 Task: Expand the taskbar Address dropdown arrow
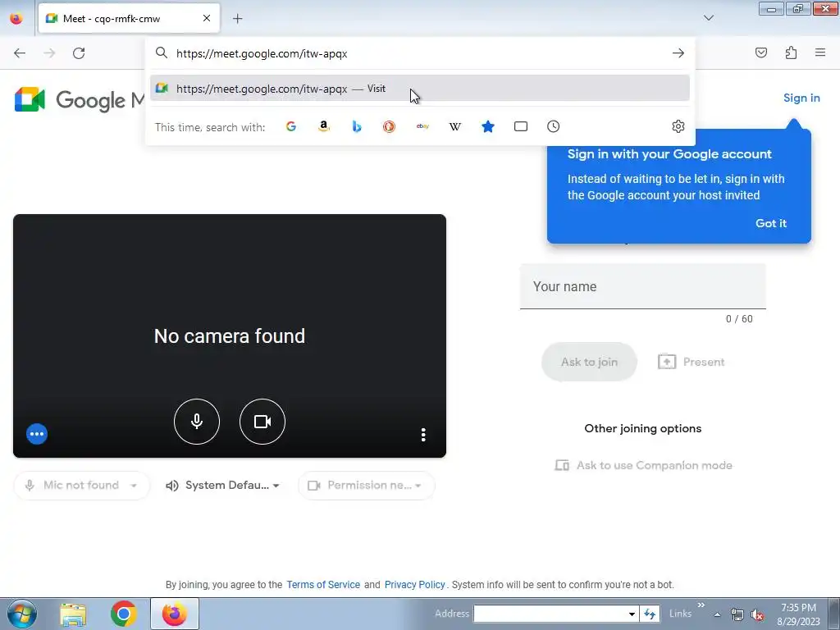tap(632, 614)
